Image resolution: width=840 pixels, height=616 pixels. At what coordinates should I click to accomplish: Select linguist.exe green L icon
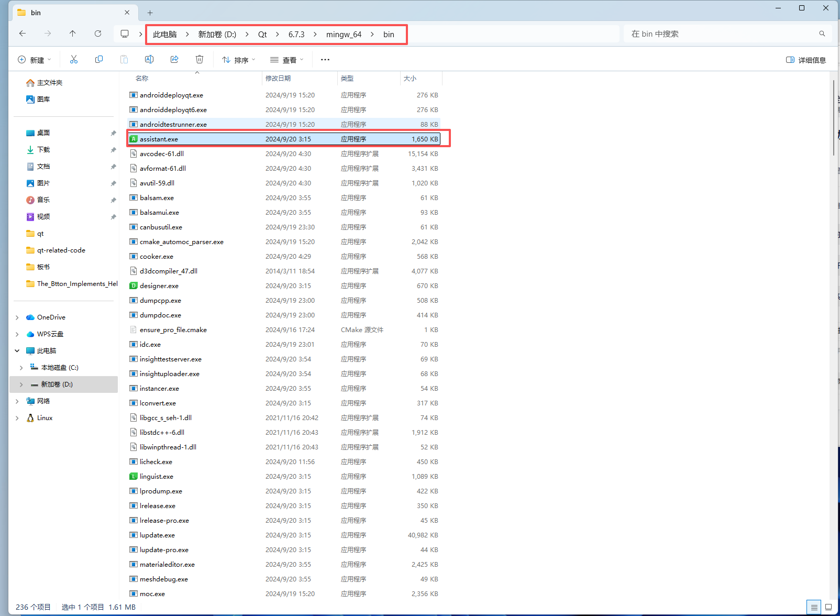pyautogui.click(x=134, y=477)
